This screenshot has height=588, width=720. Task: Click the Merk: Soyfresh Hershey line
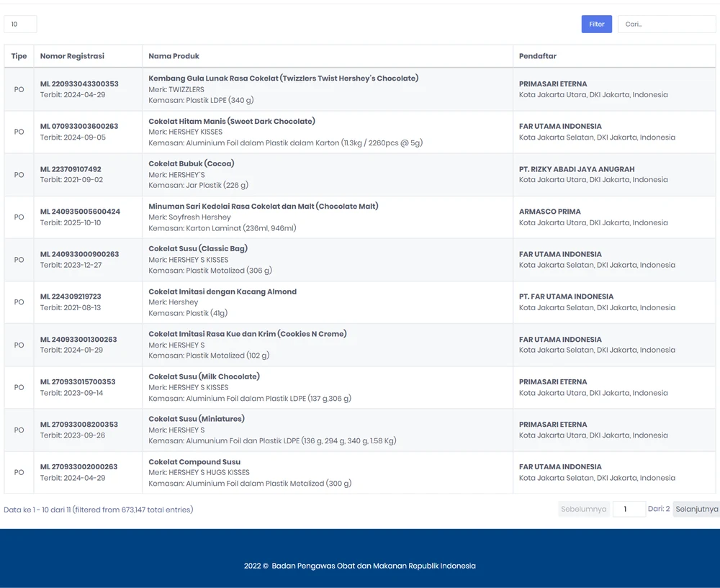[x=189, y=217]
